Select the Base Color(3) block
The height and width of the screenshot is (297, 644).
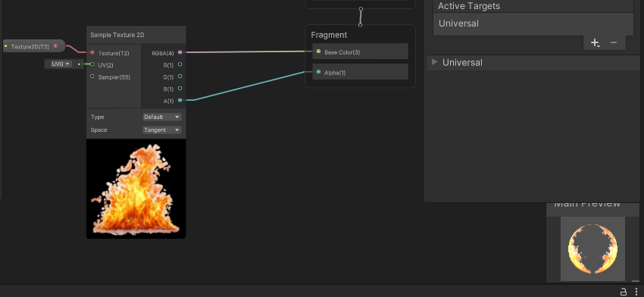click(360, 52)
